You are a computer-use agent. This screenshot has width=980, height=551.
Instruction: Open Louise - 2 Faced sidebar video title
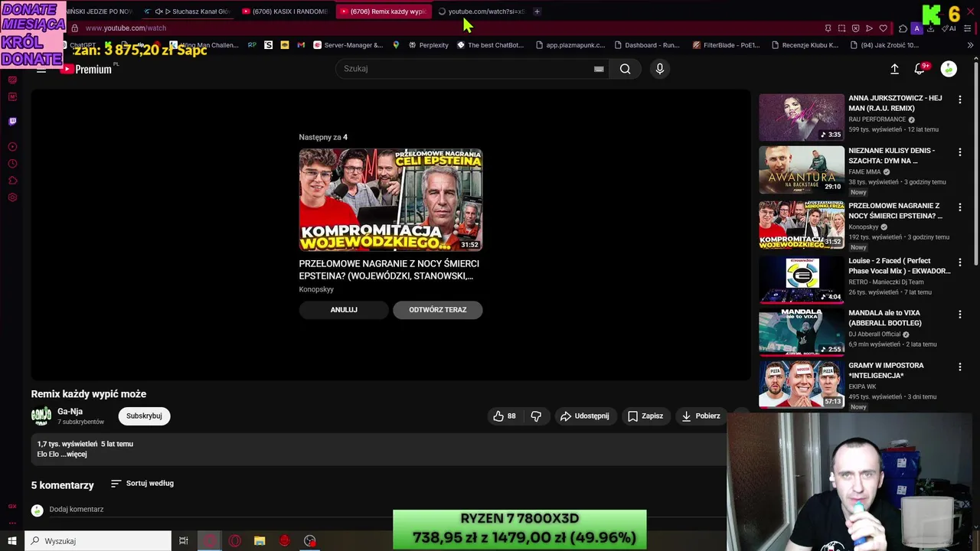pos(899,266)
